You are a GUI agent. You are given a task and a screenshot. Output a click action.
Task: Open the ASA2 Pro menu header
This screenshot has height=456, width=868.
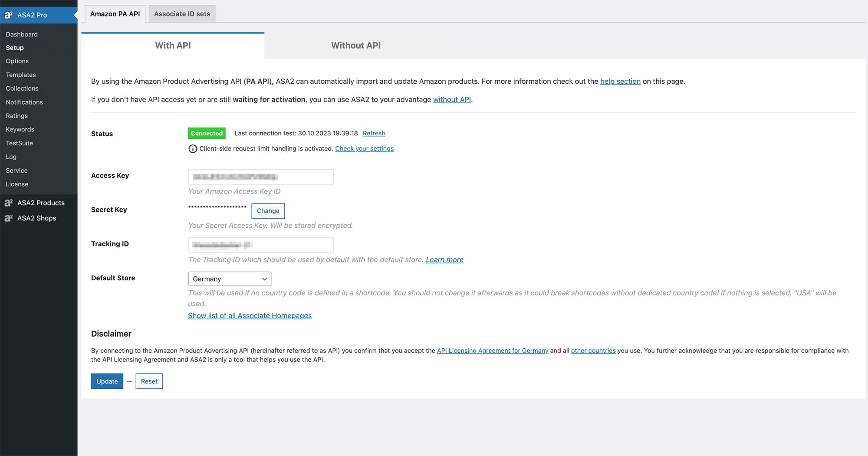pos(39,15)
